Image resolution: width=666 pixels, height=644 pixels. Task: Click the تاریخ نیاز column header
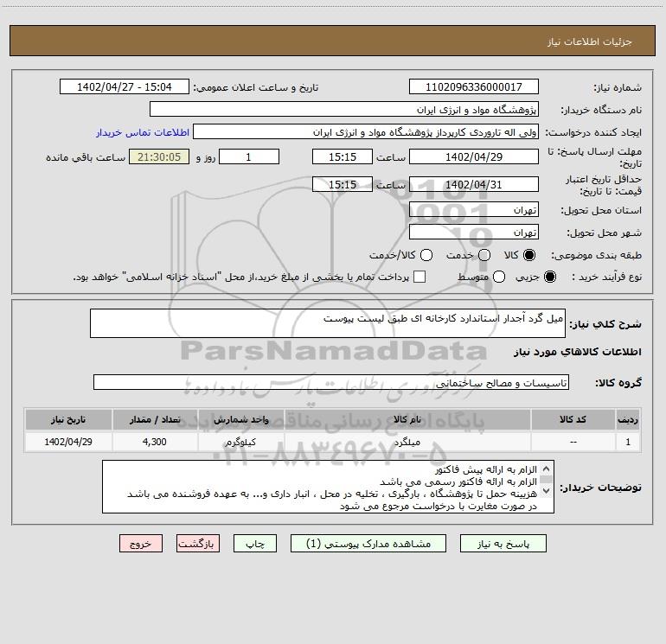68,419
